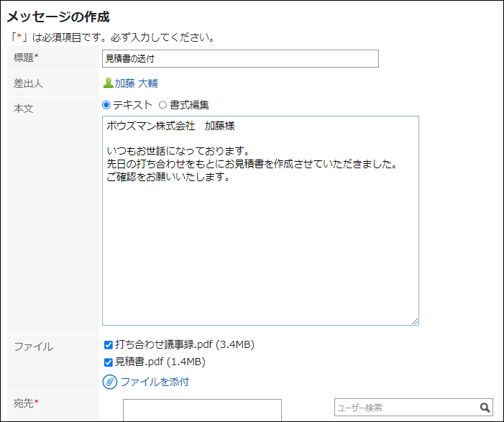Click the 宛先 recipient list box
The height and width of the screenshot is (422, 504).
(x=202, y=410)
